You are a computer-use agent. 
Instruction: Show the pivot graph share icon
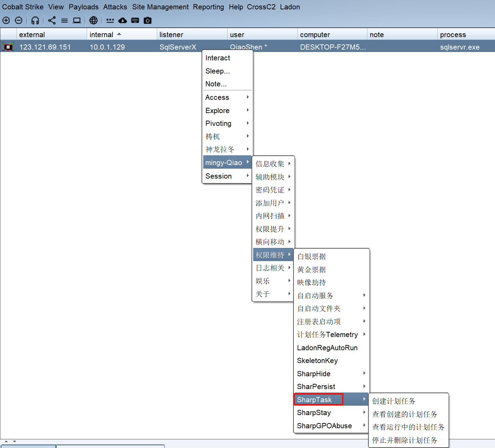pos(52,20)
